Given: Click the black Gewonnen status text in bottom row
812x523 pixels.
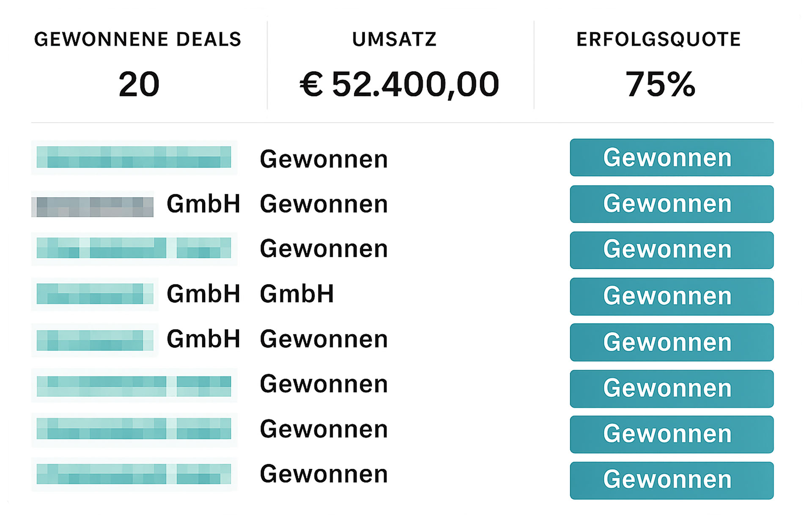Looking at the screenshot, I should tap(324, 474).
